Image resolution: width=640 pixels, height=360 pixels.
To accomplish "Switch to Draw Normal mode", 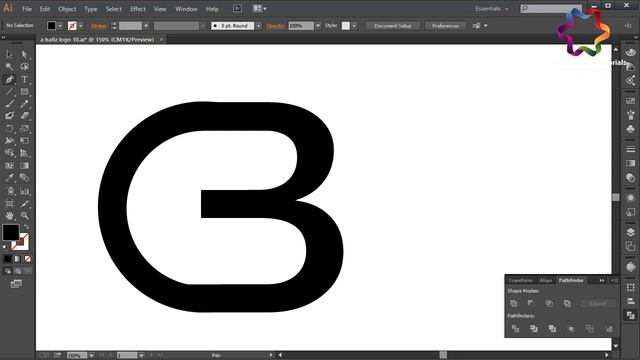I will pyautogui.click(x=8, y=271).
